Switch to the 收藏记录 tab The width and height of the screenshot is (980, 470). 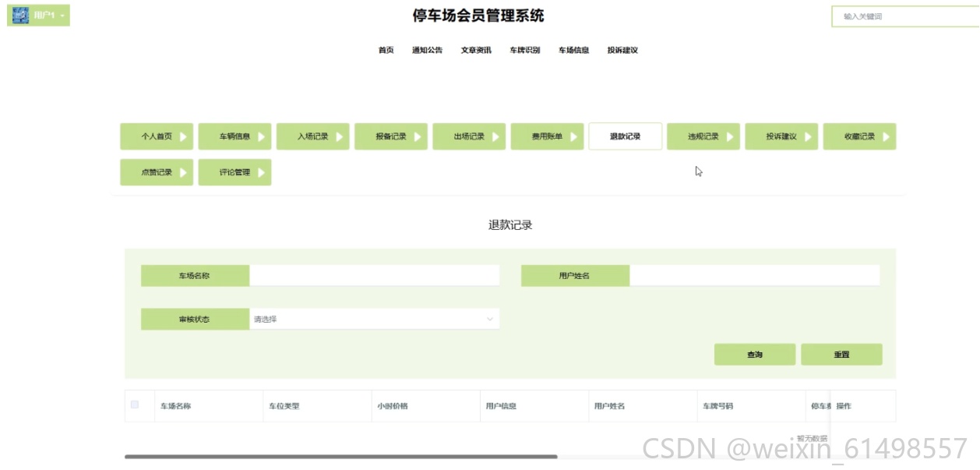point(859,136)
